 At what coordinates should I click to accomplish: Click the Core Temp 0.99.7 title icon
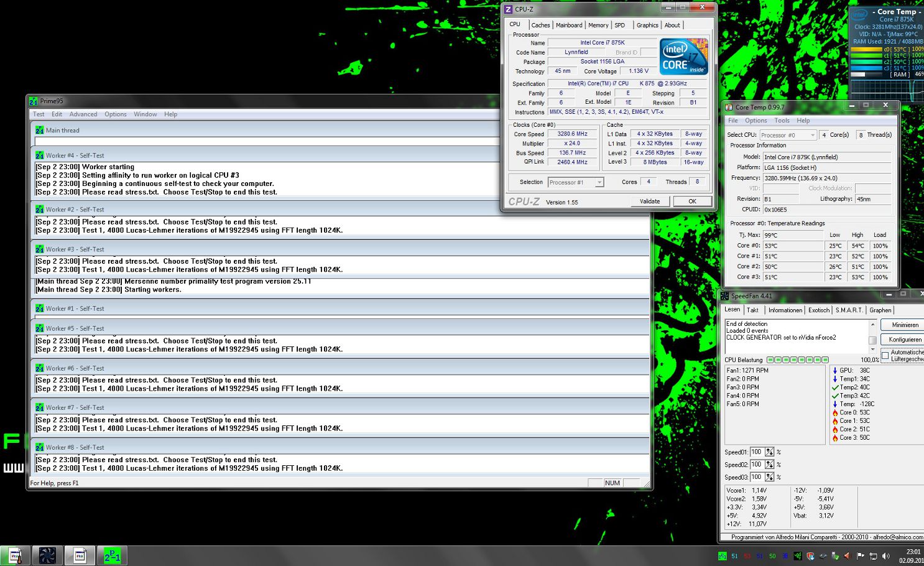click(x=729, y=107)
